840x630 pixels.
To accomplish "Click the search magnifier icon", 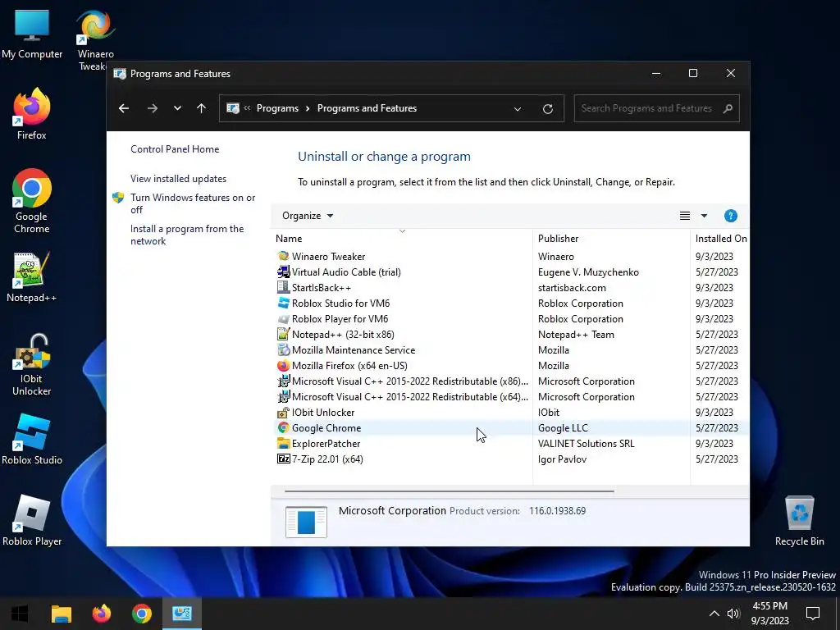I will [728, 108].
